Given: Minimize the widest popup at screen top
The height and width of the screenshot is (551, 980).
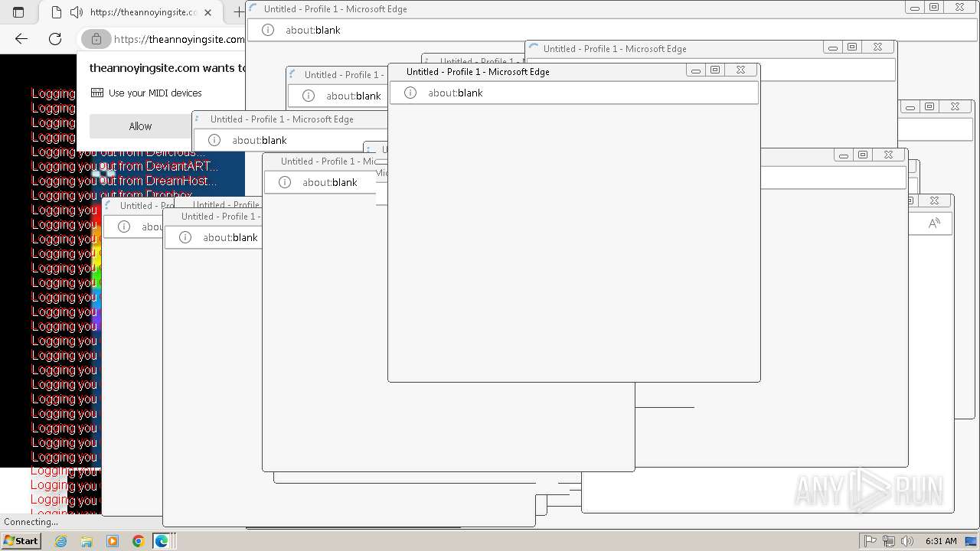Looking at the screenshot, I should [x=915, y=8].
